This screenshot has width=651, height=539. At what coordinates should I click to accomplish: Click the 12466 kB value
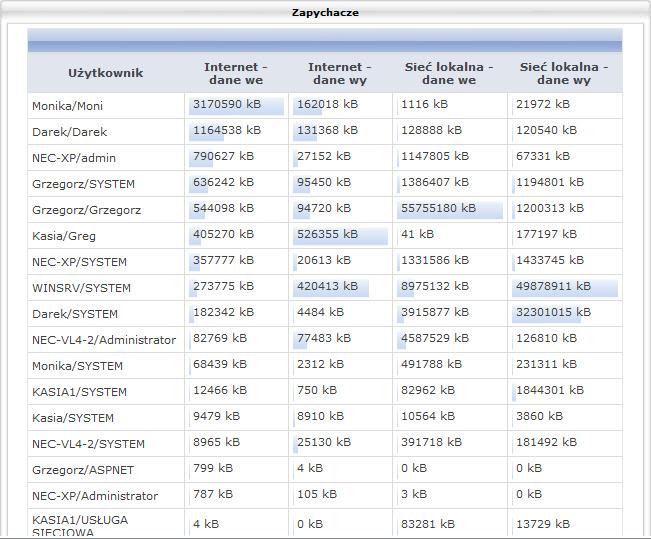[x=220, y=391]
